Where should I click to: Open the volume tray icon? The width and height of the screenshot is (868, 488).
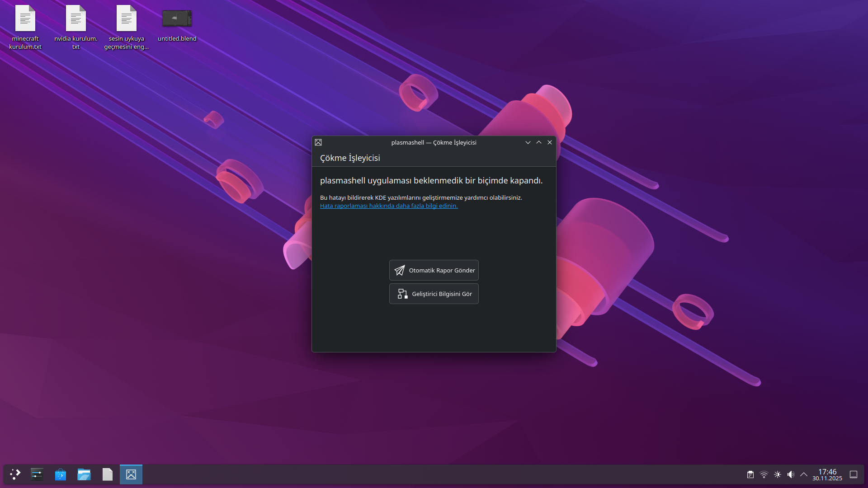(x=791, y=474)
